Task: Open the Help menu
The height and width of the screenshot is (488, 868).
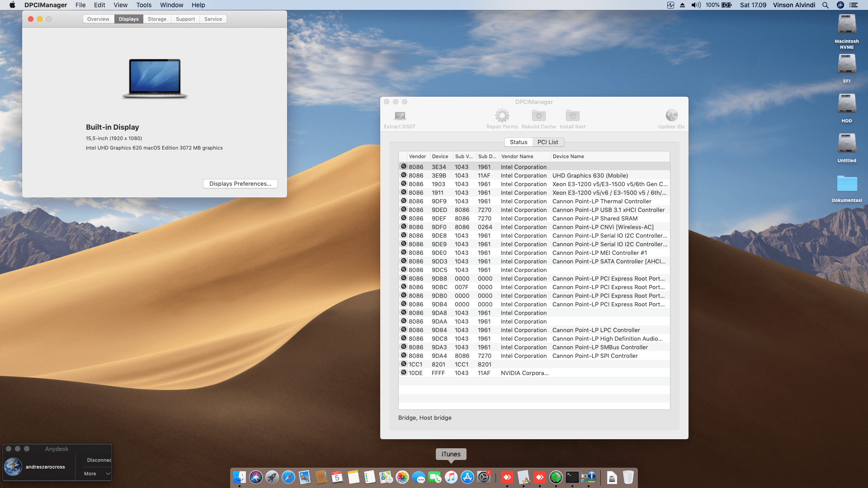Action: tap(198, 5)
